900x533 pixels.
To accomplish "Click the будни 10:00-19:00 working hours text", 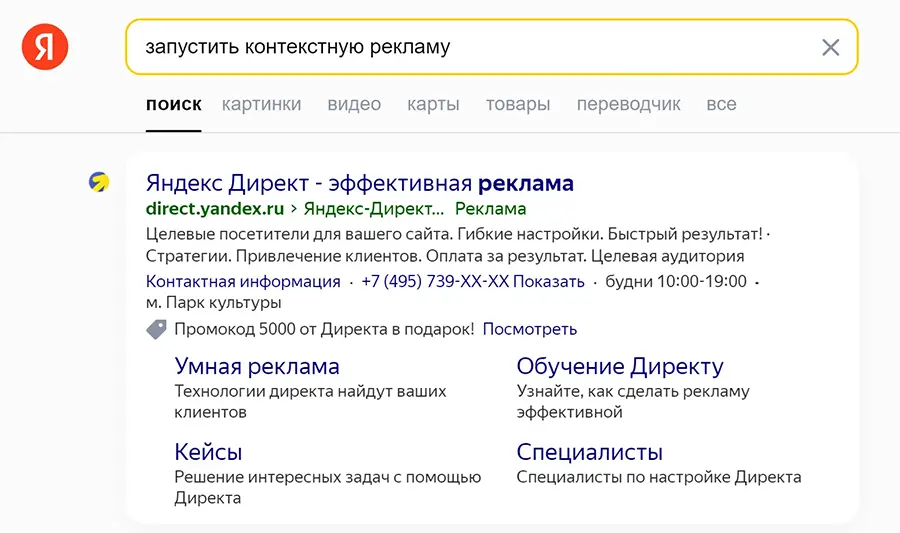I will coord(676,282).
